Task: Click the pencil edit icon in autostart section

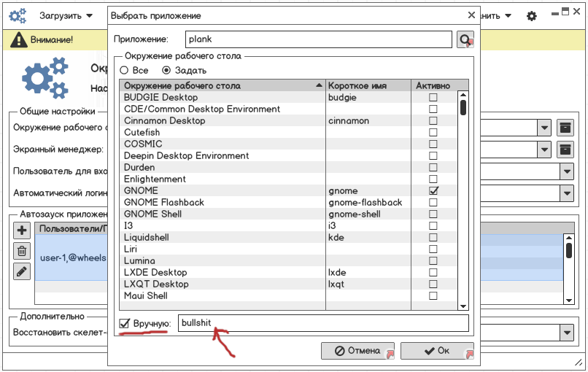Action: pos(22,271)
